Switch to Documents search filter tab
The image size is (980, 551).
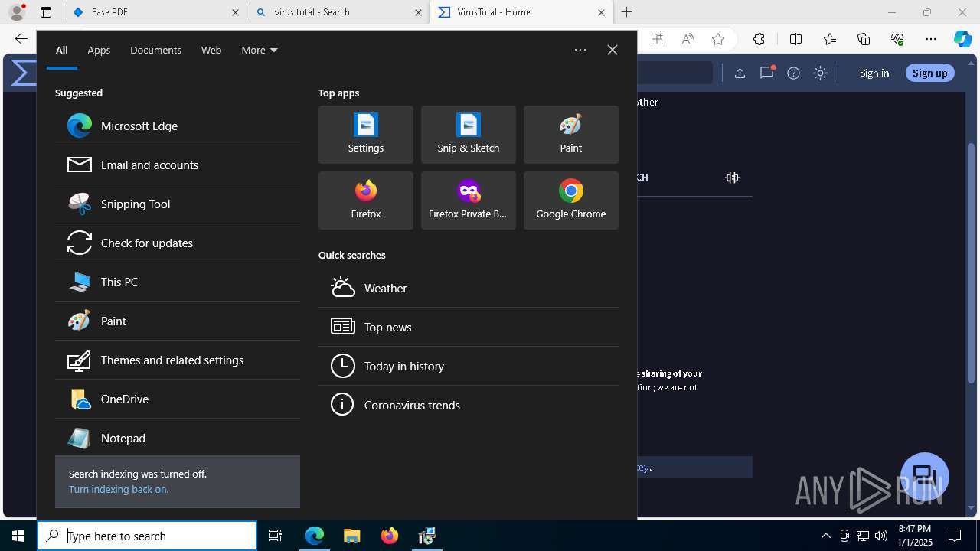pyautogui.click(x=155, y=50)
